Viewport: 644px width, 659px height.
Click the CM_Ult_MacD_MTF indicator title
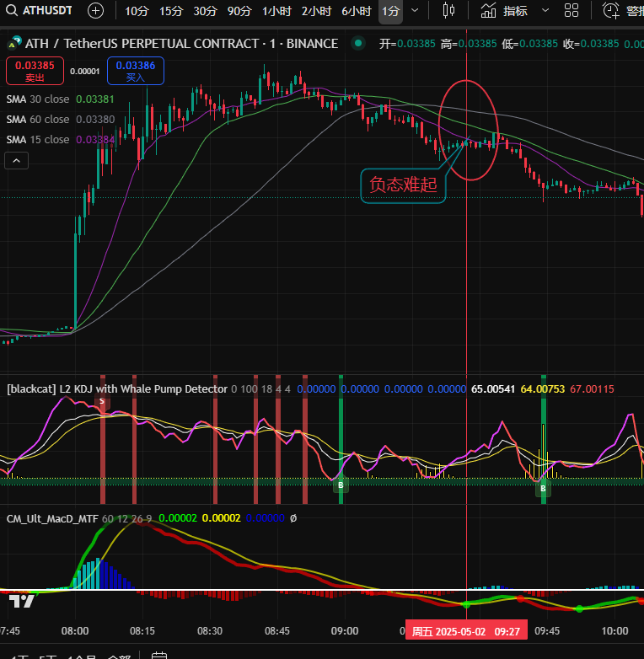point(52,518)
